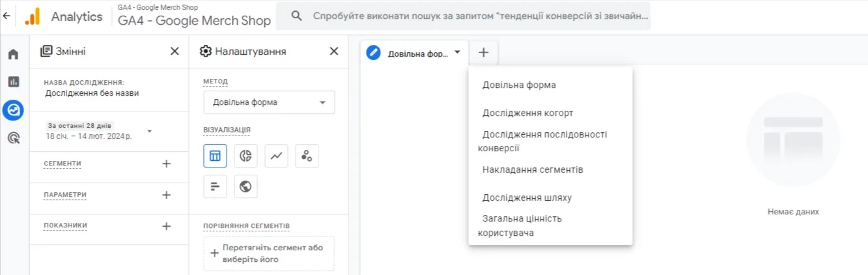Select the bar chart visualization

[215, 186]
